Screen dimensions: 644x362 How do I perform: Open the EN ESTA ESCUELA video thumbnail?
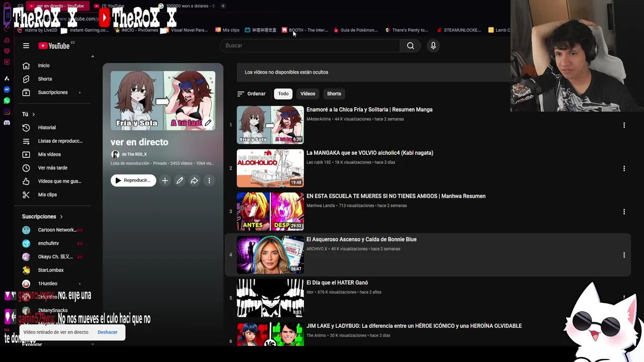[270, 211]
